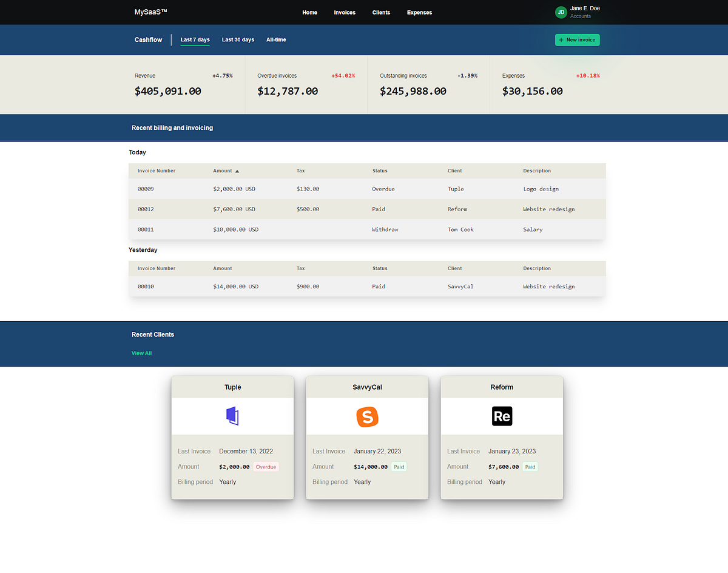Click the New invoice button

pyautogui.click(x=577, y=39)
